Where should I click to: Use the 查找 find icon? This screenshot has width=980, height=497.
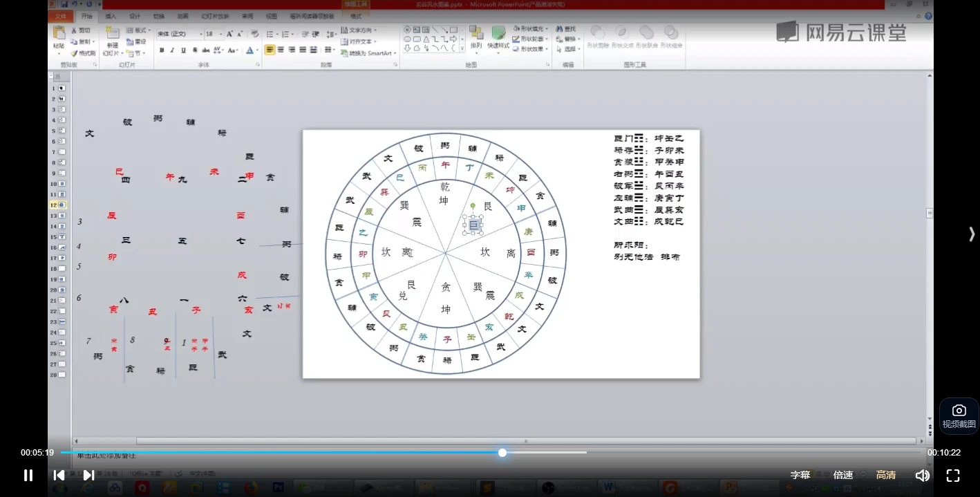point(567,28)
